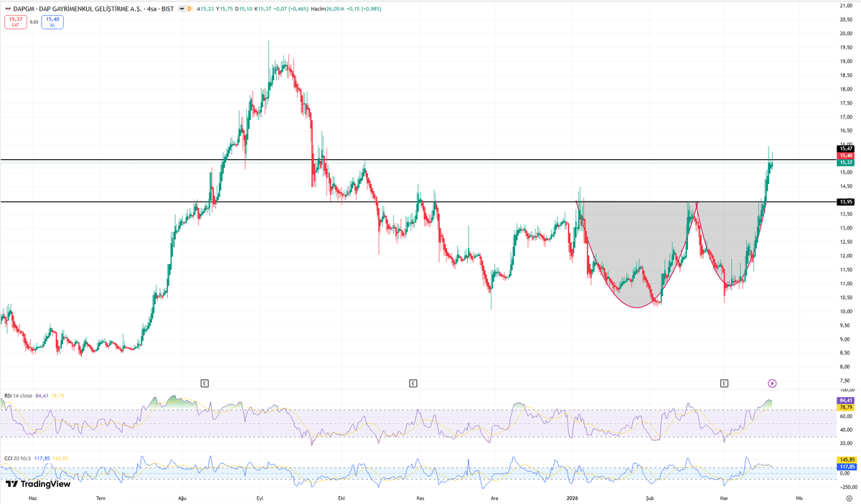Click the yellow 78,79 RSI axis label
Viewport: 861px width, 504px height.
point(845,408)
